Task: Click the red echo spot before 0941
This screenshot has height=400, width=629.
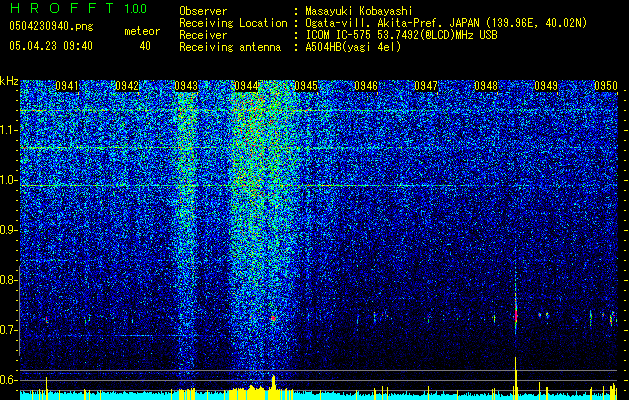Action: (x=47, y=320)
